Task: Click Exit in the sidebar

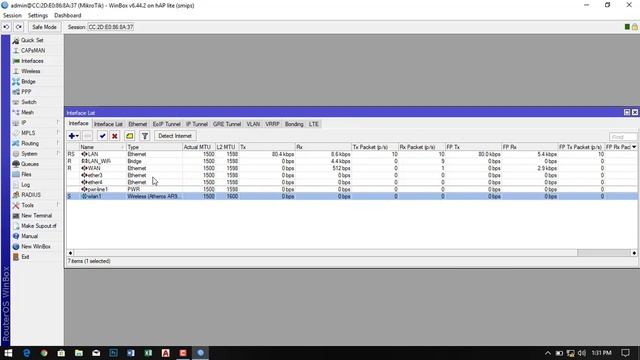Action: [25, 257]
